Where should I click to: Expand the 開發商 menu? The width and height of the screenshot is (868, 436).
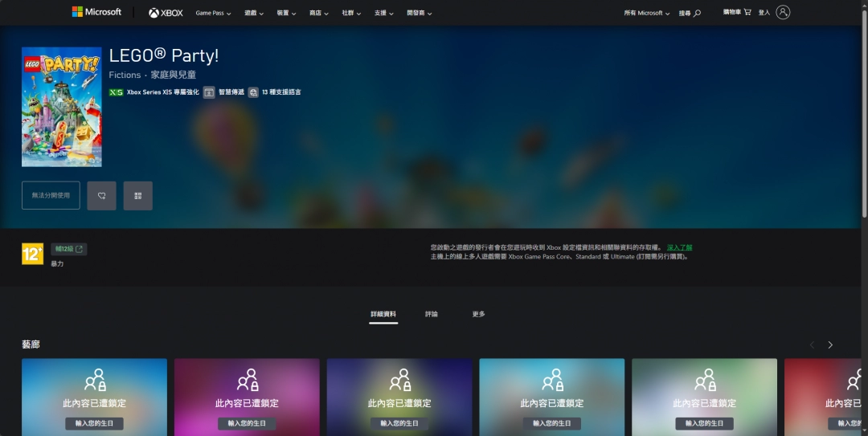click(x=419, y=13)
